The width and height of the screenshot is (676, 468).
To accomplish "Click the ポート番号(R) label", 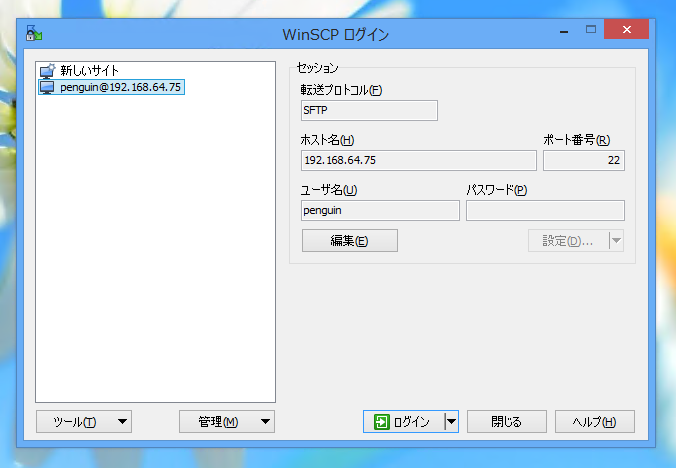I will pyautogui.click(x=576, y=140).
